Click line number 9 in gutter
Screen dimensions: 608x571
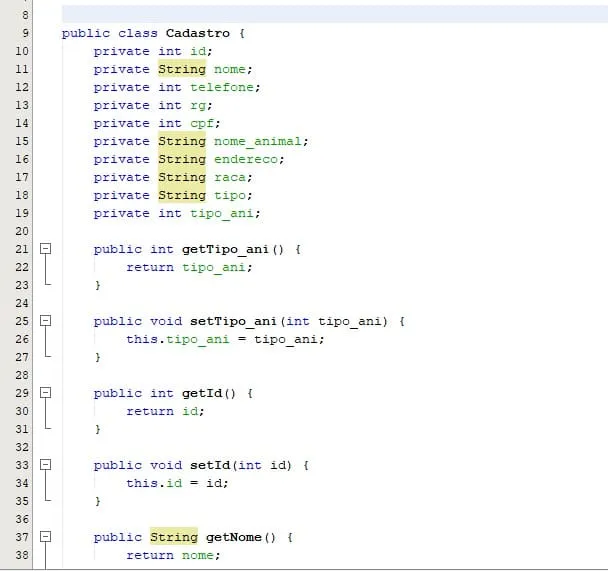point(25,33)
